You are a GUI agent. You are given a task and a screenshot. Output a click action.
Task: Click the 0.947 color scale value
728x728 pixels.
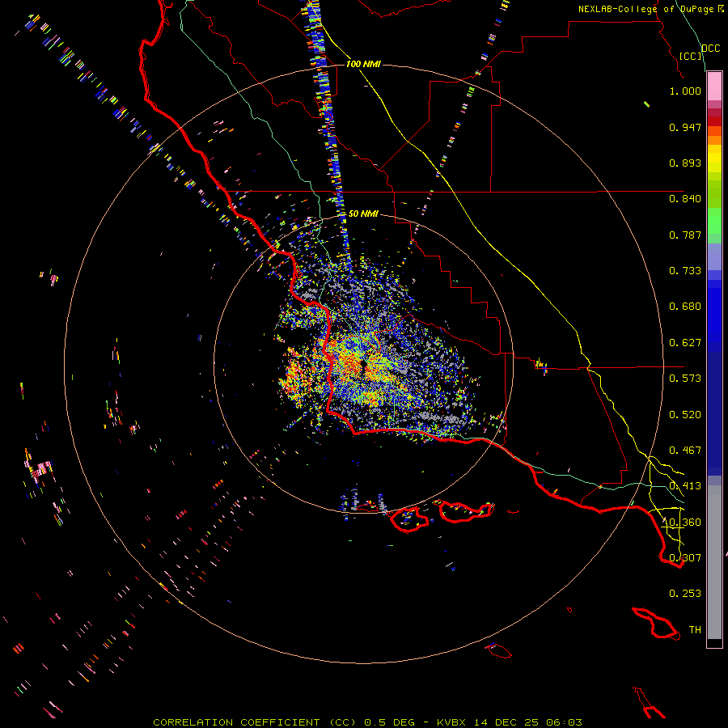coord(685,127)
